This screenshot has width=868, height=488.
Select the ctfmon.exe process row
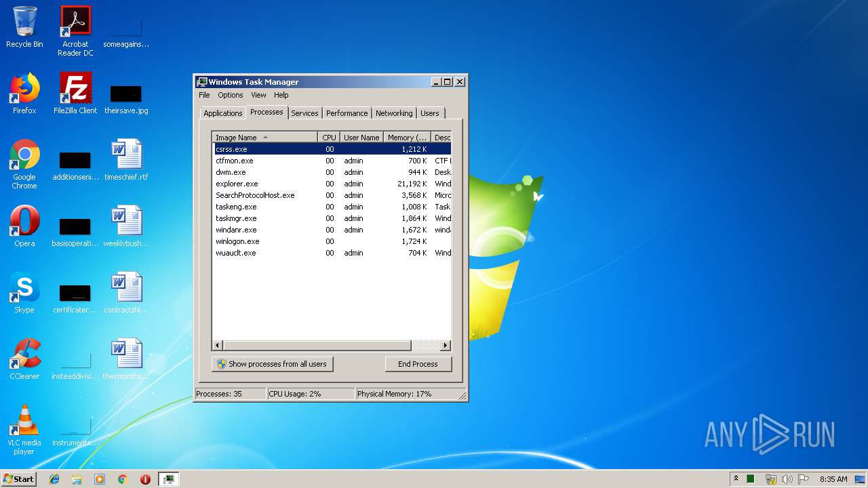(332, 161)
